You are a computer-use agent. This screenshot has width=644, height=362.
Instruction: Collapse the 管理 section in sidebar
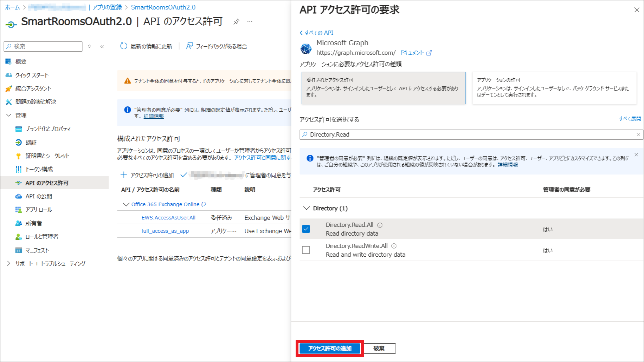click(9, 115)
